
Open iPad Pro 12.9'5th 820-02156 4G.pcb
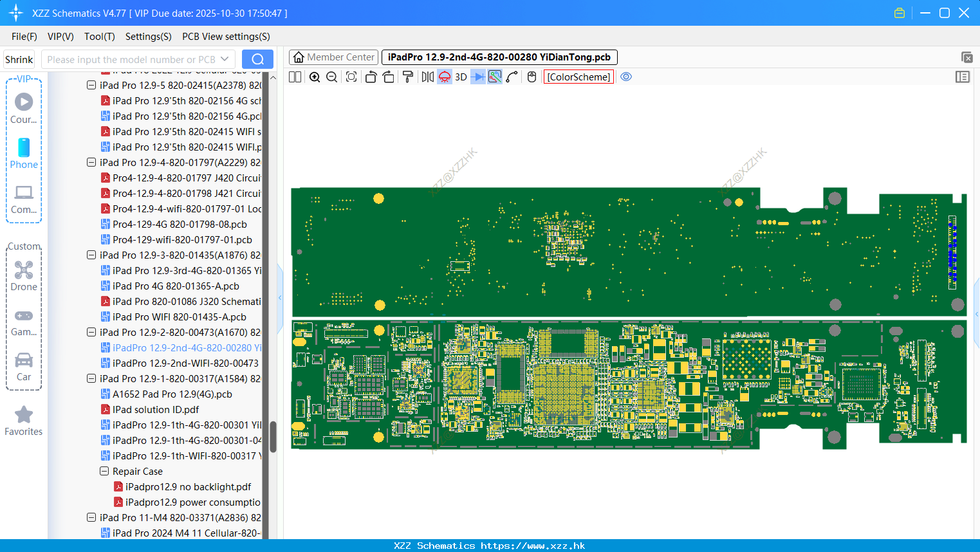click(x=187, y=116)
